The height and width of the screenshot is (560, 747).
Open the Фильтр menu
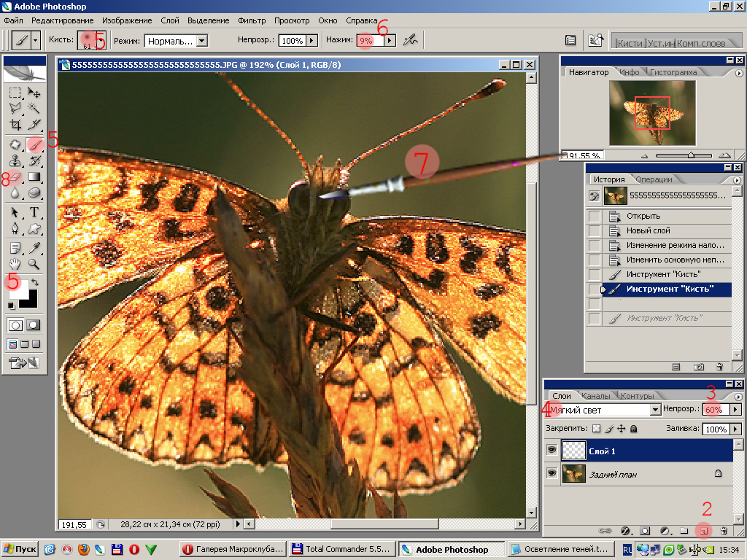pos(252,20)
